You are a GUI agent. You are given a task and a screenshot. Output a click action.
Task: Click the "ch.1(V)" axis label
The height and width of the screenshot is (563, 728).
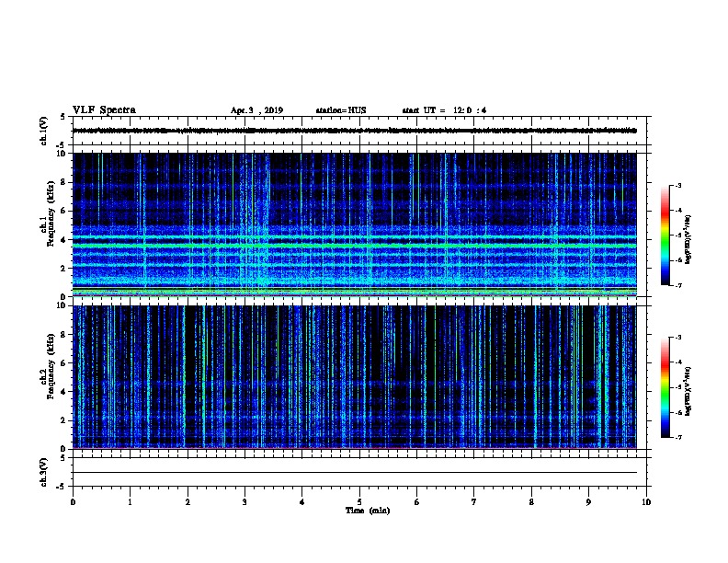point(43,131)
